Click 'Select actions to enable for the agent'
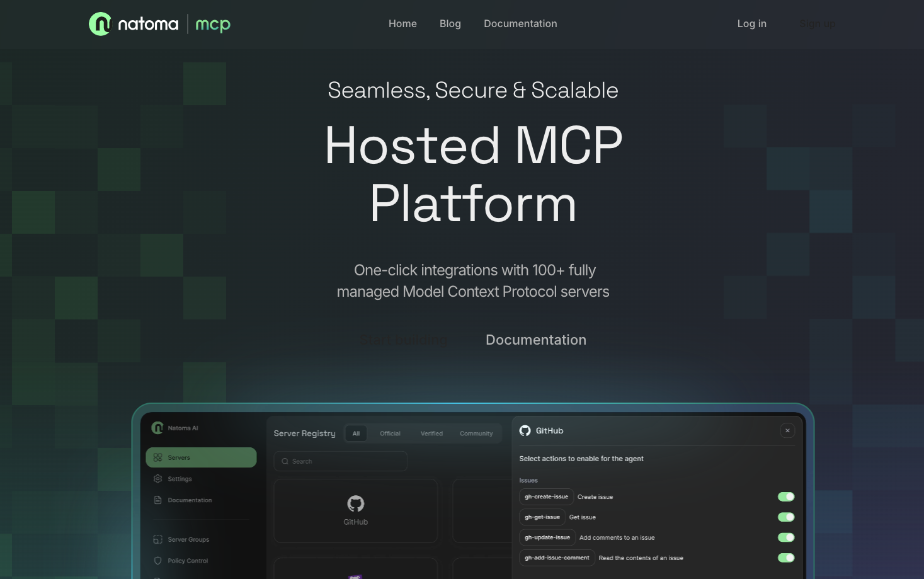The image size is (924, 579). [x=581, y=459]
